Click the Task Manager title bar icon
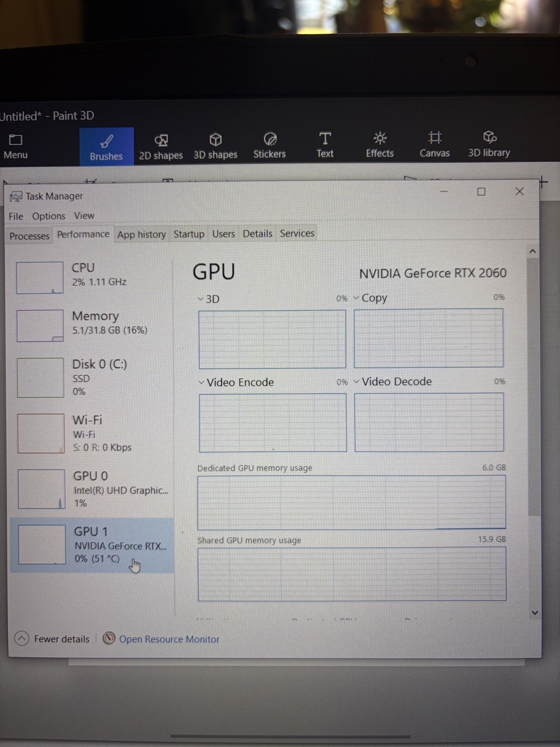This screenshot has height=747, width=560. point(16,197)
